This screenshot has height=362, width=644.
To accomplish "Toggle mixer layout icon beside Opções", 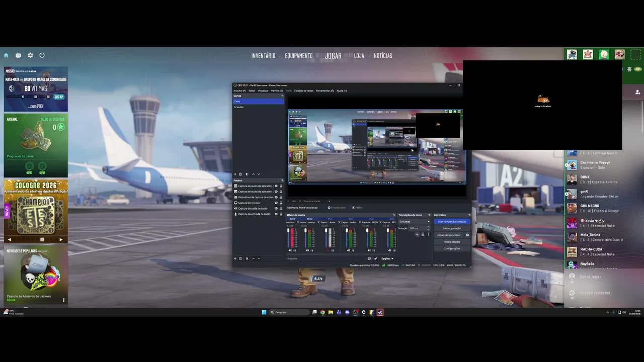I will pos(369,258).
